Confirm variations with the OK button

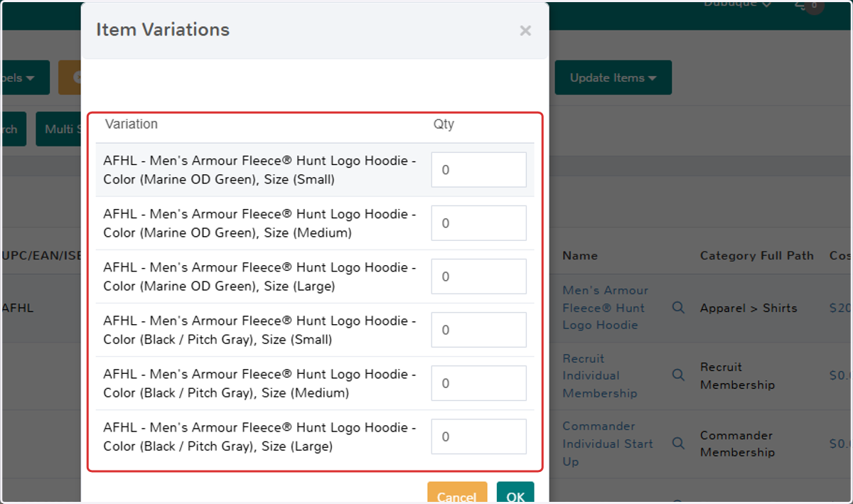point(515,494)
